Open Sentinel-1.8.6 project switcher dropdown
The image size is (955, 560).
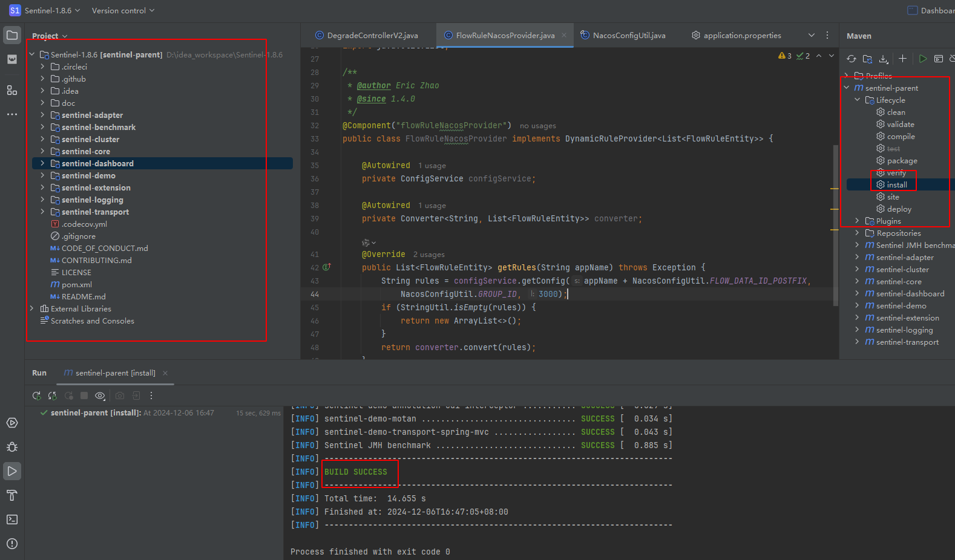pos(45,10)
